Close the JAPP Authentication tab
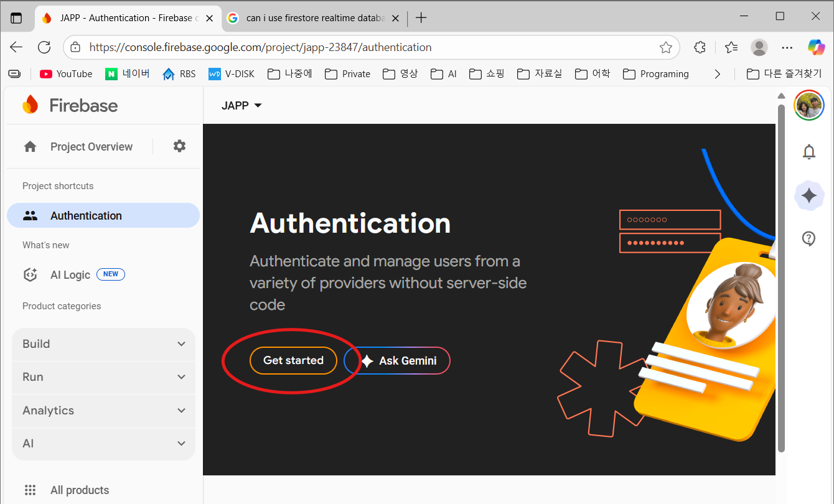The width and height of the screenshot is (834, 504). [x=210, y=18]
